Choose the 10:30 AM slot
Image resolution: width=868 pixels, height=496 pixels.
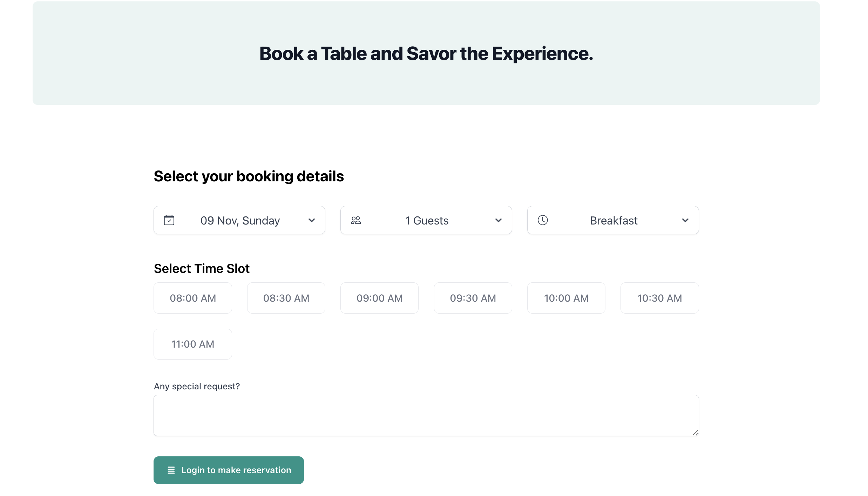pyautogui.click(x=659, y=298)
